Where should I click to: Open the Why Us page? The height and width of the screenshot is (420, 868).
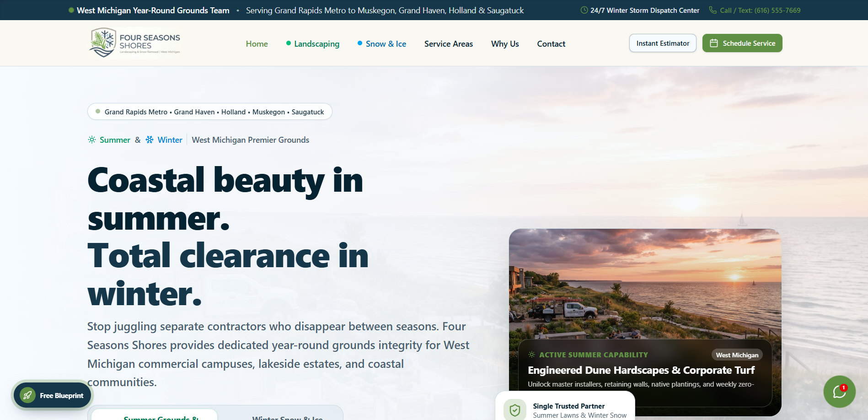(505, 43)
